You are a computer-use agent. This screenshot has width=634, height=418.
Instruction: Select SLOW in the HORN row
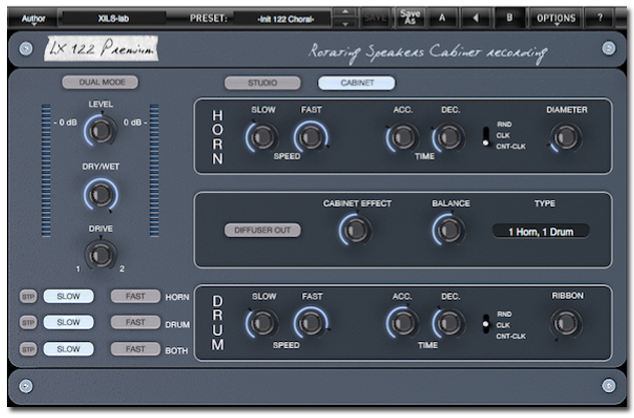click(x=68, y=296)
